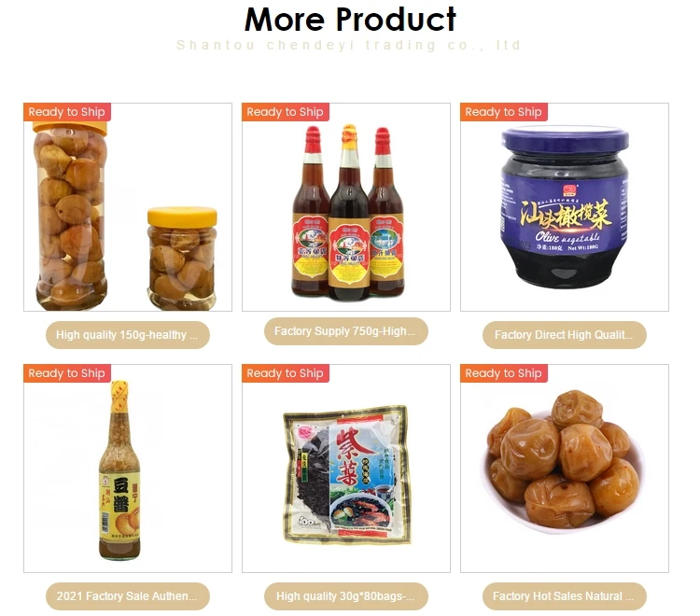Screen dimensions: 700x616
Task: Click Shantou chendeyi trading co., ltd subtitle
Action: [349, 45]
